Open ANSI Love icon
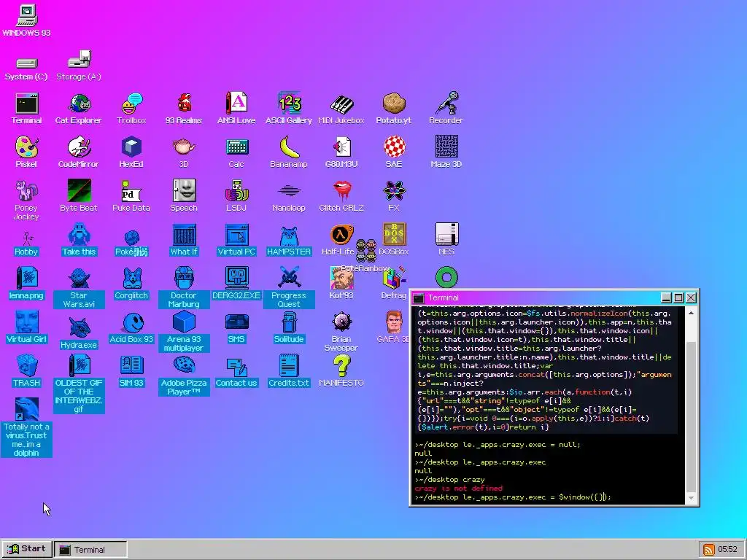The image size is (747, 560). (x=236, y=109)
